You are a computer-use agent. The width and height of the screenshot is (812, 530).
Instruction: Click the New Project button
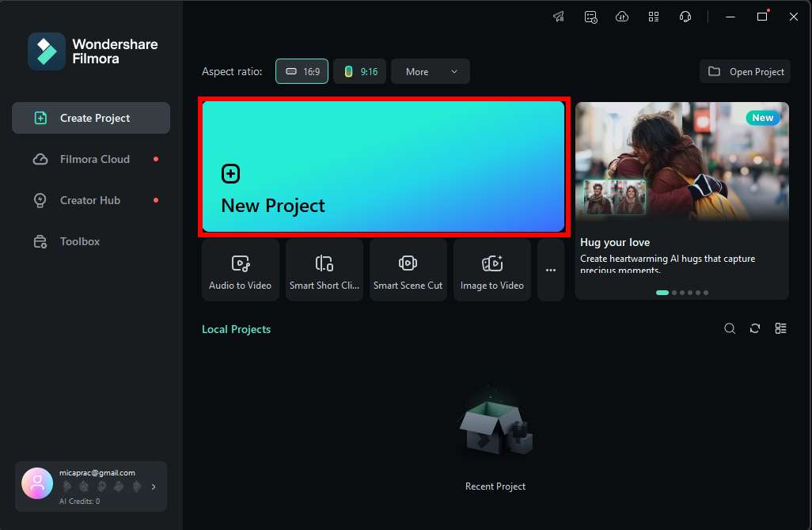(383, 167)
